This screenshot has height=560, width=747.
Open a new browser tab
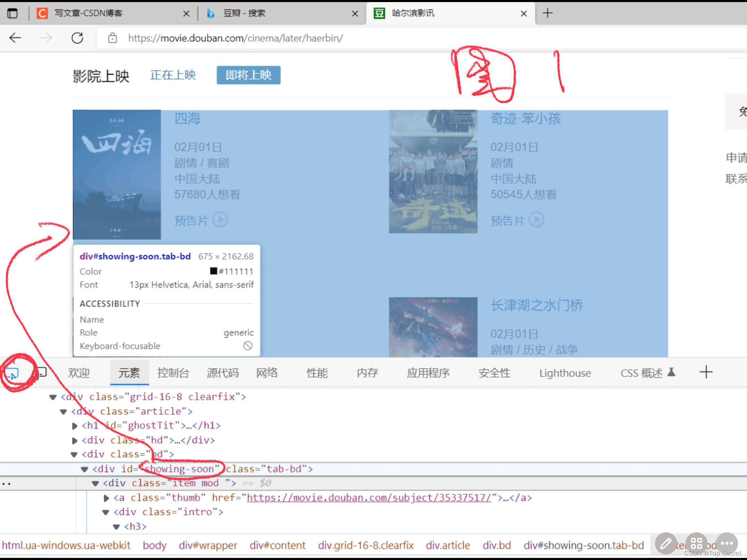547,13
